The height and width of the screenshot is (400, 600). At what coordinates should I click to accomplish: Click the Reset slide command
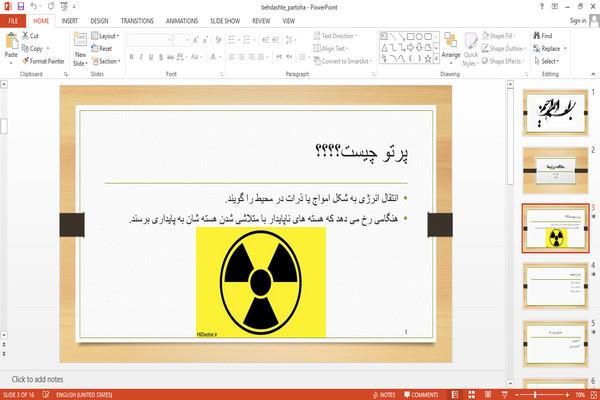[x=101, y=48]
